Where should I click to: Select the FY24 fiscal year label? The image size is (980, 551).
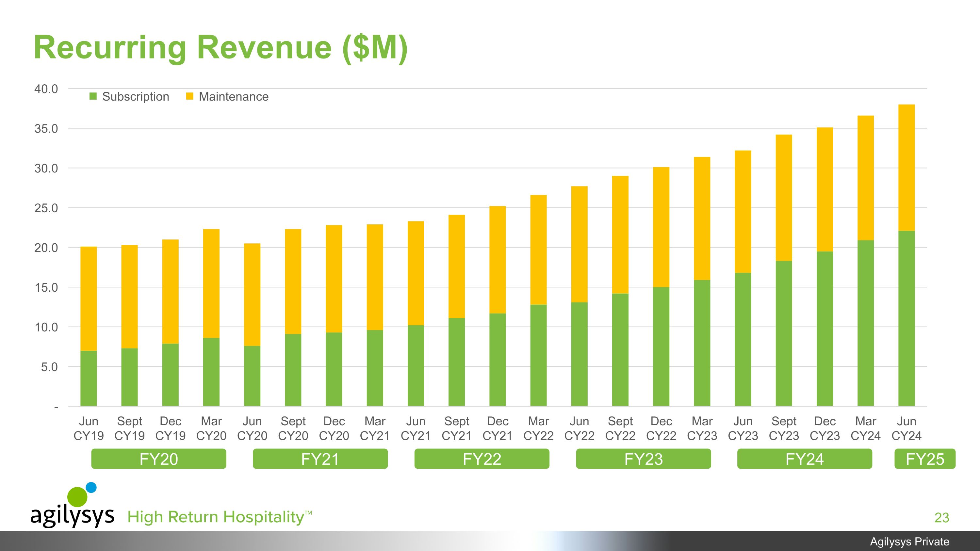coord(805,459)
